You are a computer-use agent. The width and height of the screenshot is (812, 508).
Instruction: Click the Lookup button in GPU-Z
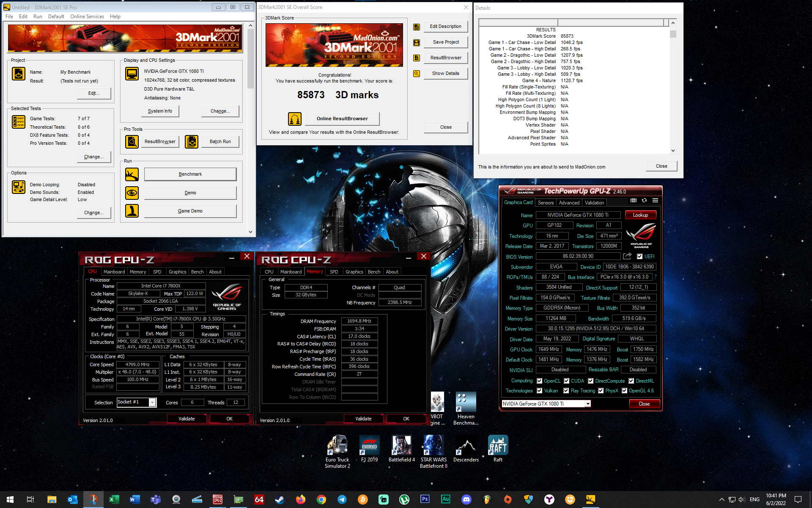[x=640, y=215]
